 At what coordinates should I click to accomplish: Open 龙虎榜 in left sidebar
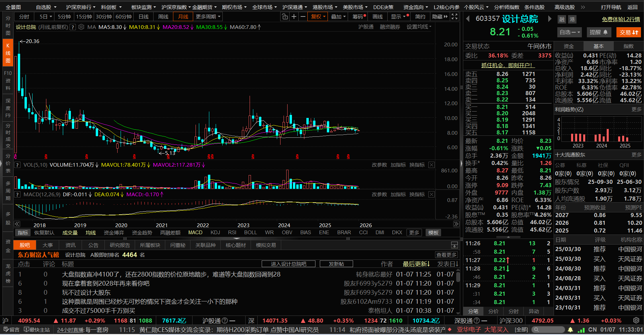click(8, 274)
